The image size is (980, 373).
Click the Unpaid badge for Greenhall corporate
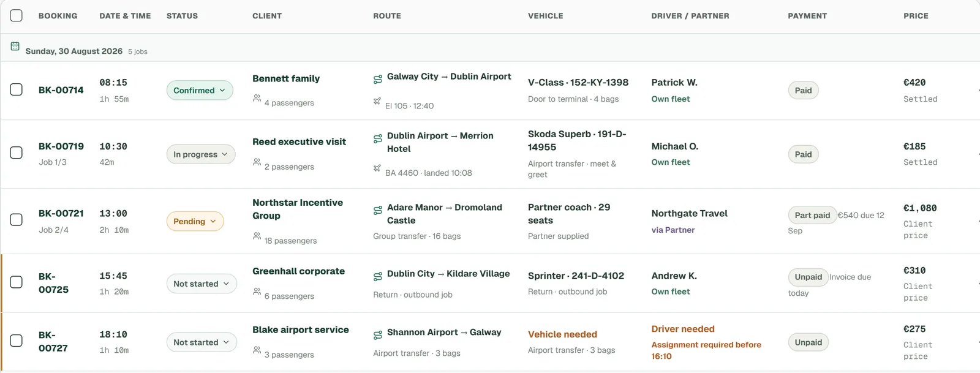pos(808,277)
